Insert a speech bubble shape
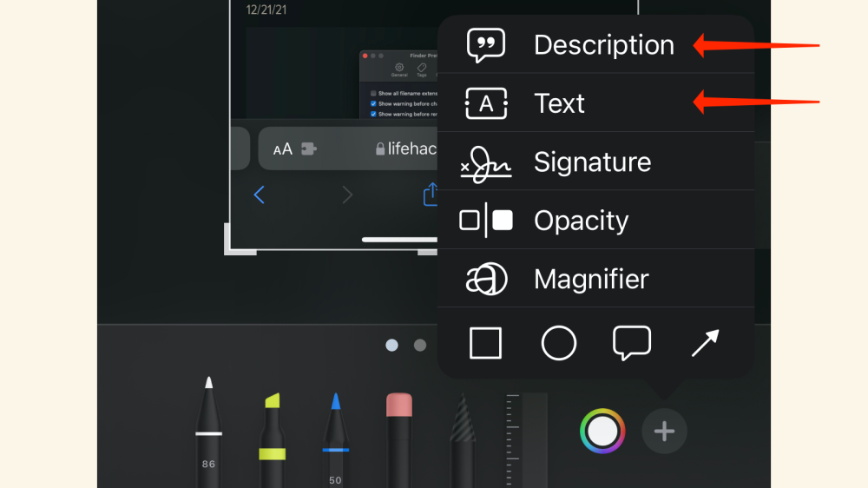Screen dimensions: 868x488 [x=632, y=343]
